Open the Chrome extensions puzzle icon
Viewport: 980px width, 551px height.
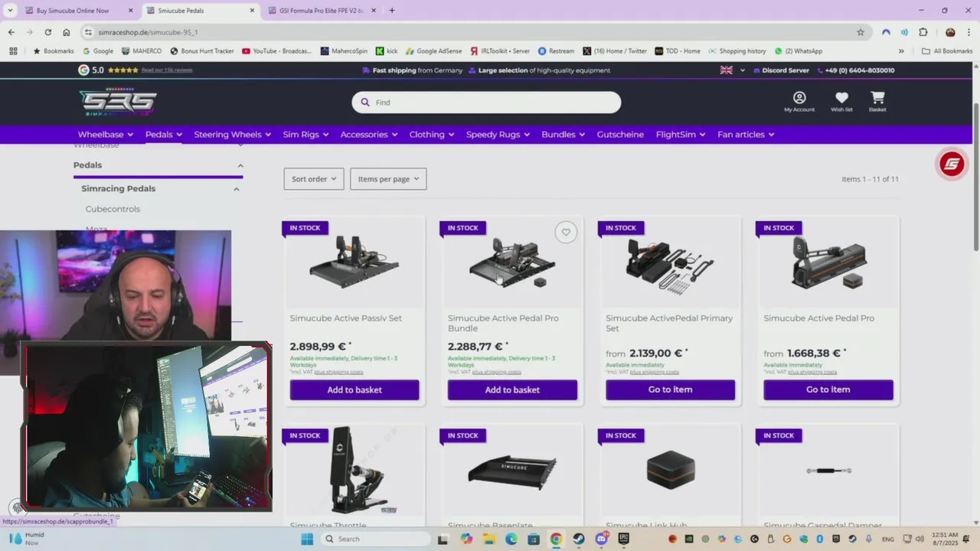923,32
